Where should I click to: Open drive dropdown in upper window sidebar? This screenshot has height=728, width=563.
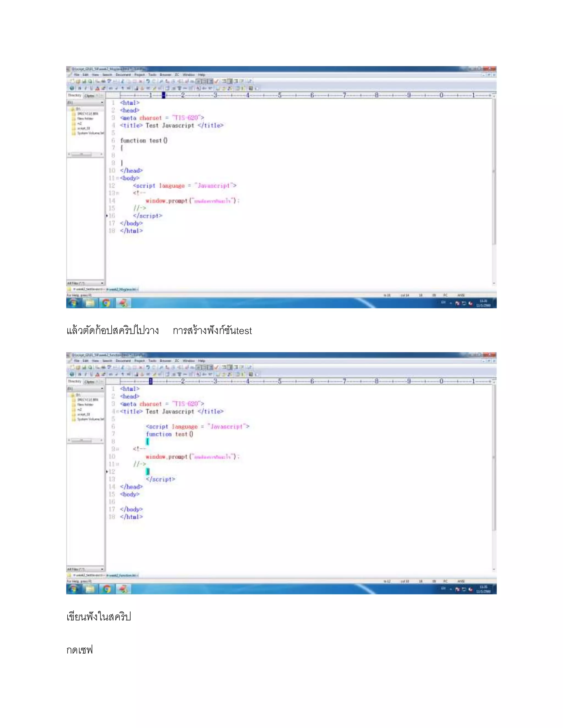[102, 103]
